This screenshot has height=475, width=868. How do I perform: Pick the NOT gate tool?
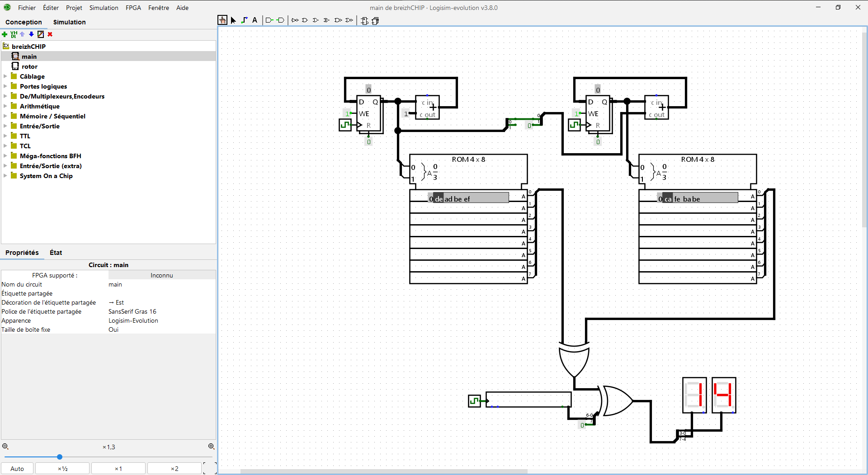pos(295,20)
